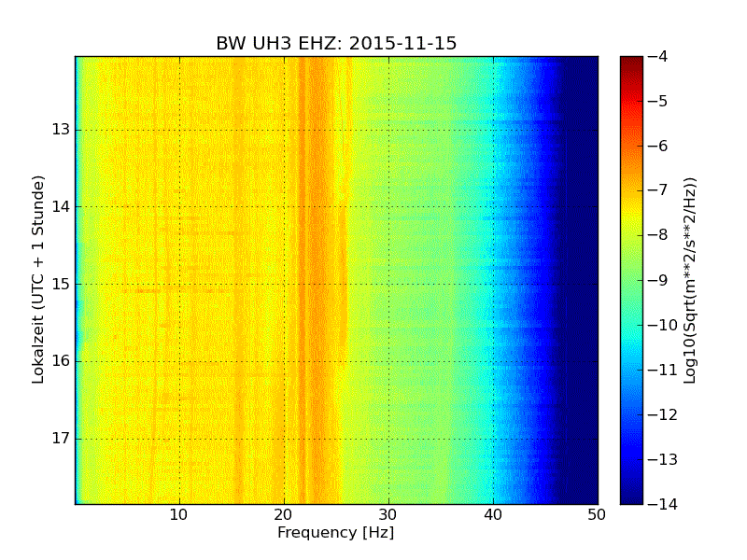Click the colorbar tick label −10

point(663,325)
